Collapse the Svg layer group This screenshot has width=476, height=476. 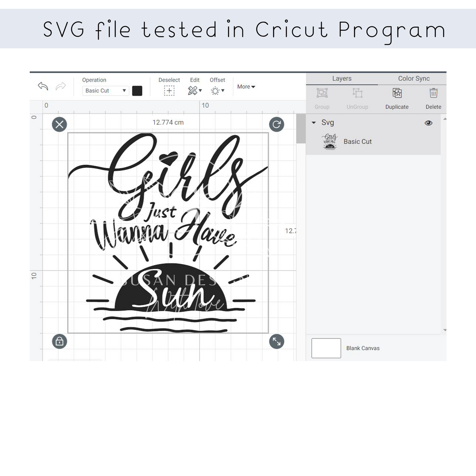[314, 123]
